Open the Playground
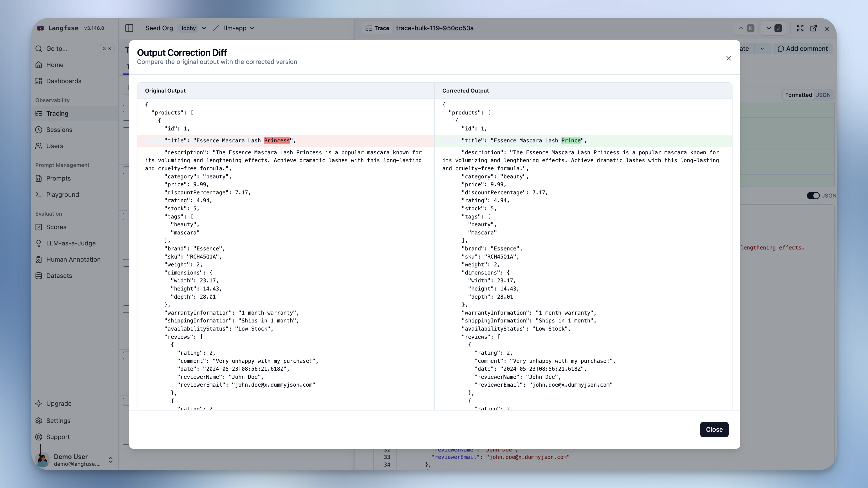 [62, 195]
